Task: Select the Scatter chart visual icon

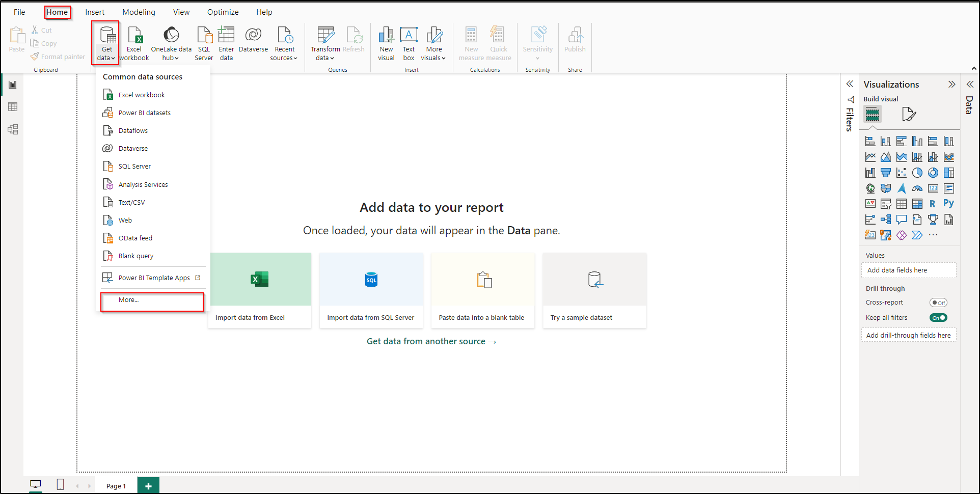Action: pos(902,173)
